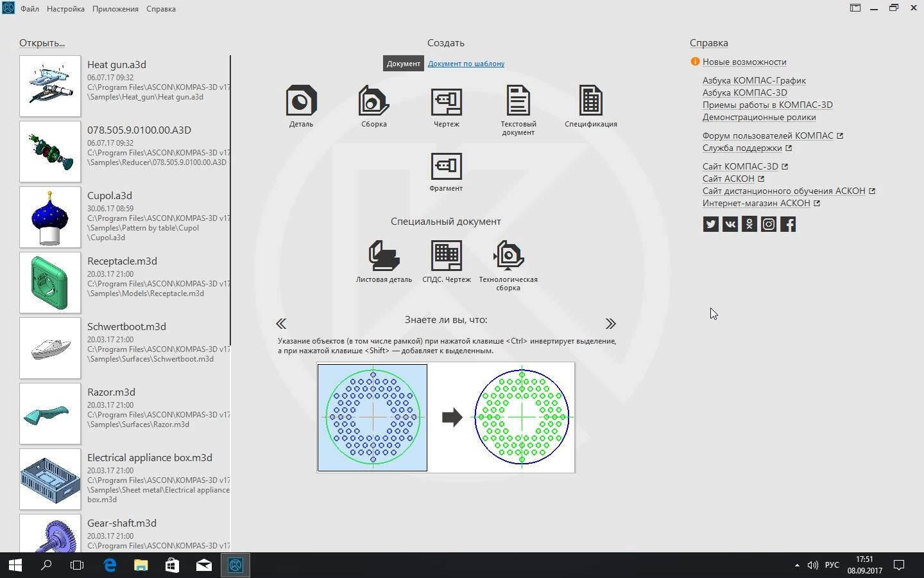Image resolution: width=924 pixels, height=578 pixels.
Task: Open the Twitter social link
Action: point(710,224)
